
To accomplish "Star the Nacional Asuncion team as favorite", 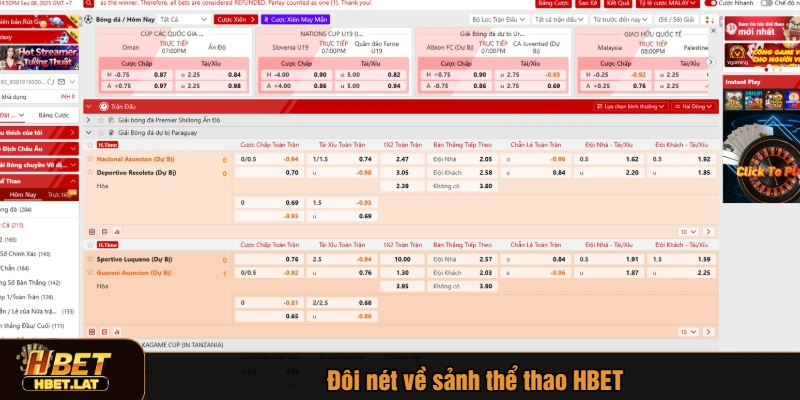I will tap(90, 159).
